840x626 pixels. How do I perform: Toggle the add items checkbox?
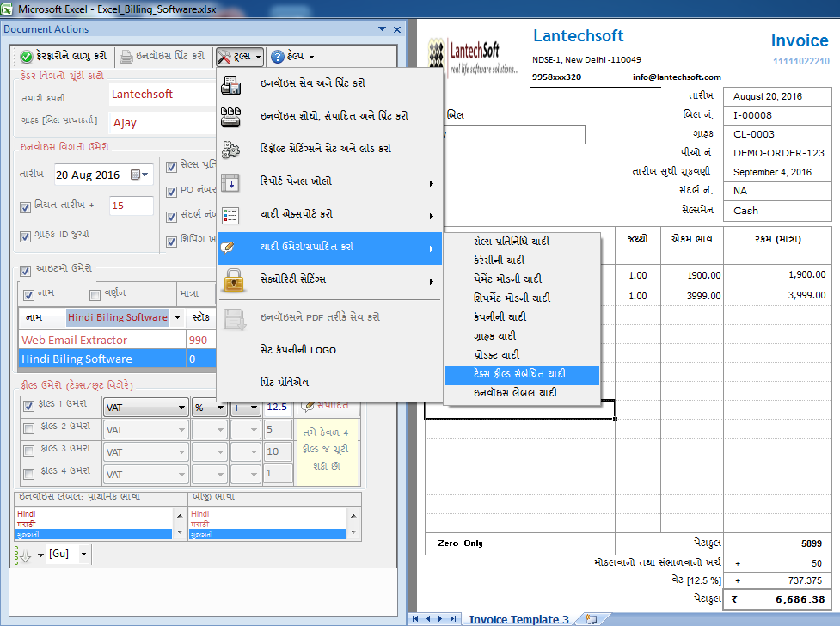[x=25, y=271]
